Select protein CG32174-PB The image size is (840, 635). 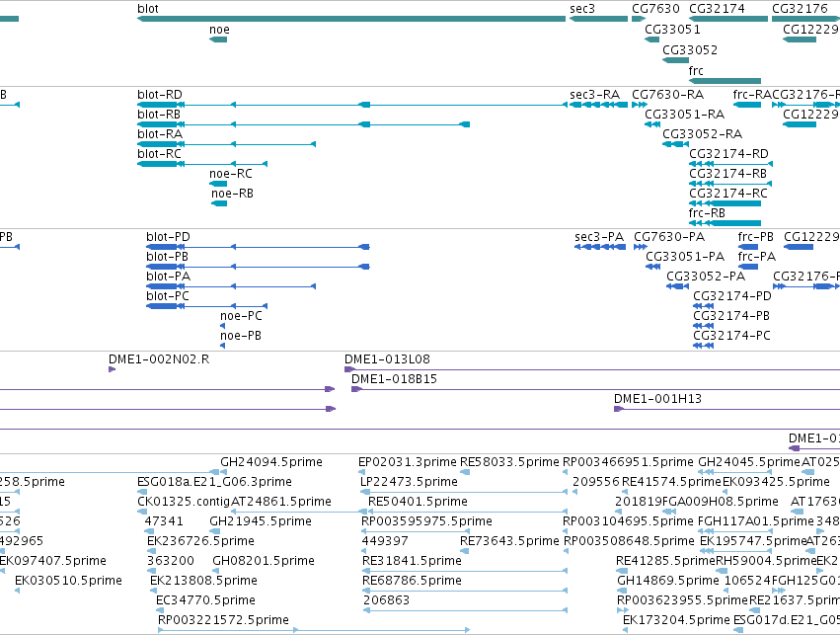coord(704,326)
